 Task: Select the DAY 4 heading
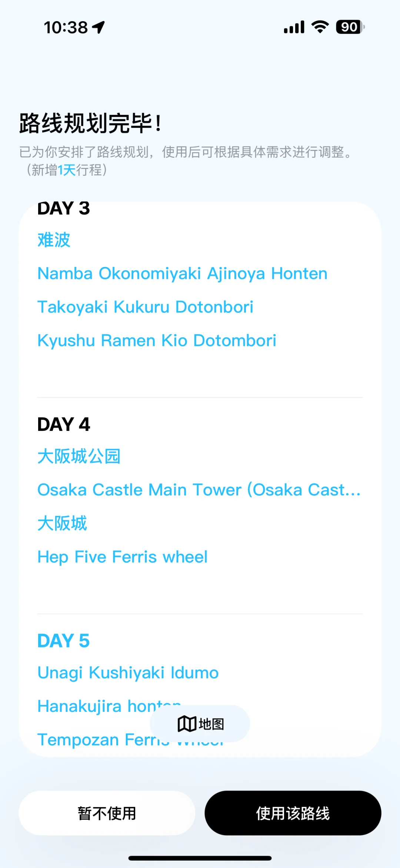point(64,424)
